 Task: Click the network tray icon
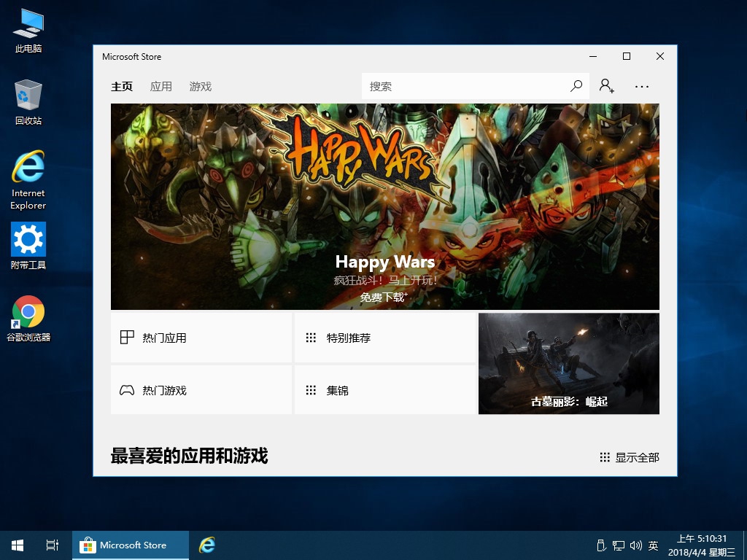(619, 545)
